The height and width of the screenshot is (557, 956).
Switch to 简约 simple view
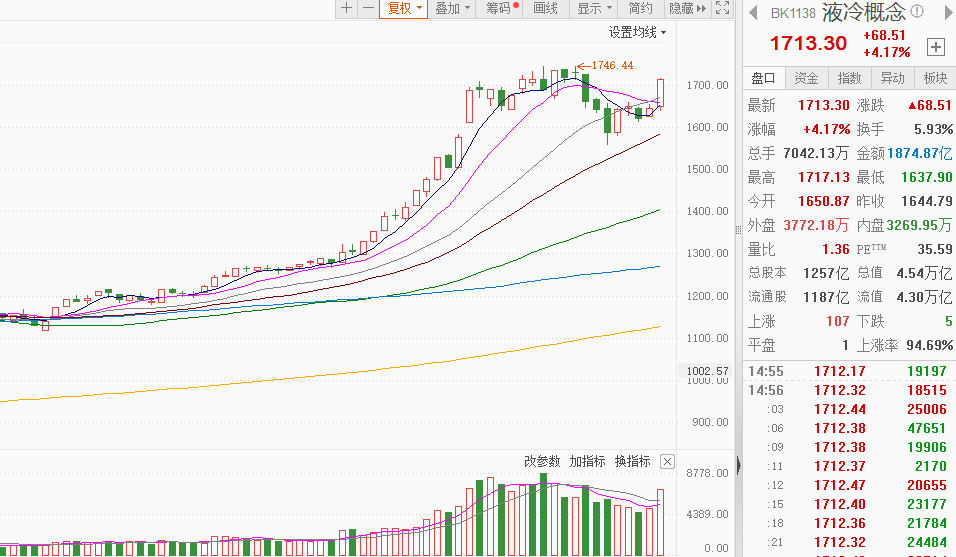pyautogui.click(x=640, y=8)
